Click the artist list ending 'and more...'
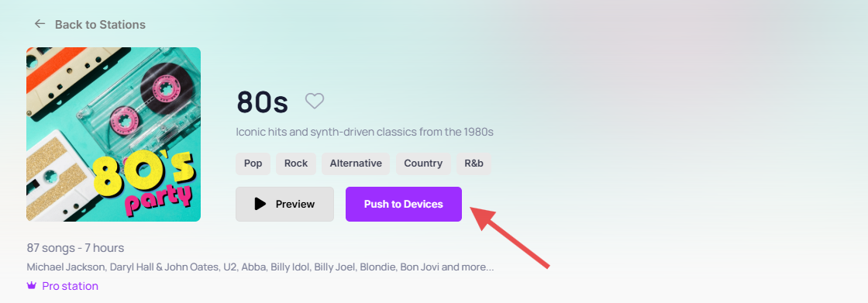 (x=260, y=267)
